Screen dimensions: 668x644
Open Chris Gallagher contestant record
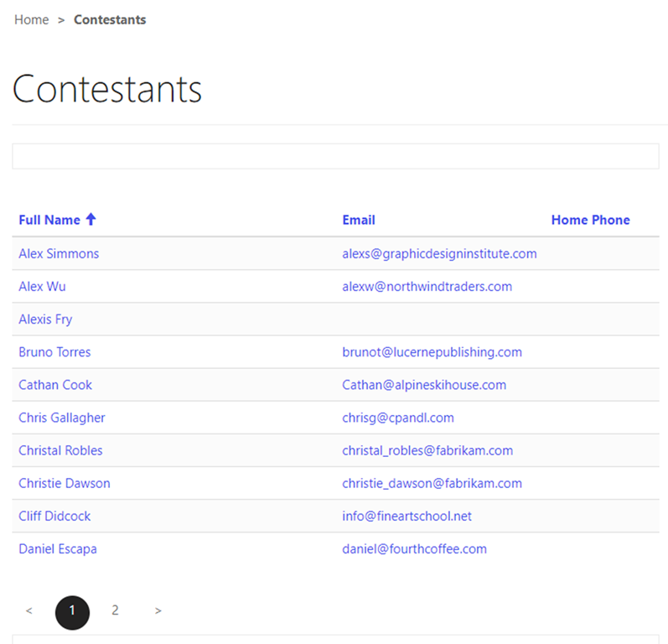[x=62, y=418]
